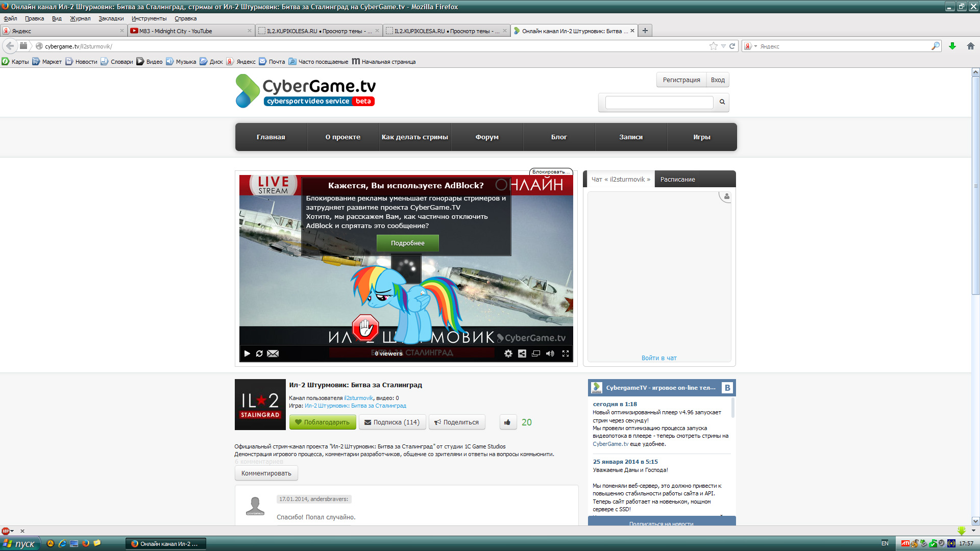Image resolution: width=980 pixels, height=551 pixels.
Task: Open the Adblock Plus icon in add-on bar
Action: click(x=6, y=531)
